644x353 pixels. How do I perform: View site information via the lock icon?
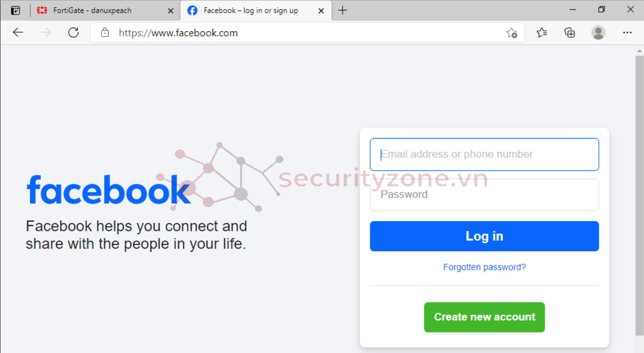click(105, 33)
